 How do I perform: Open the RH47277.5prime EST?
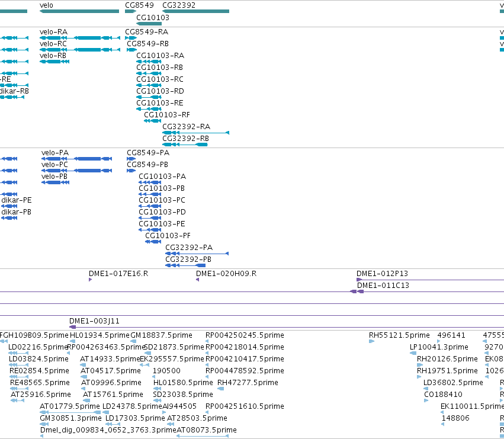click(x=220, y=389)
